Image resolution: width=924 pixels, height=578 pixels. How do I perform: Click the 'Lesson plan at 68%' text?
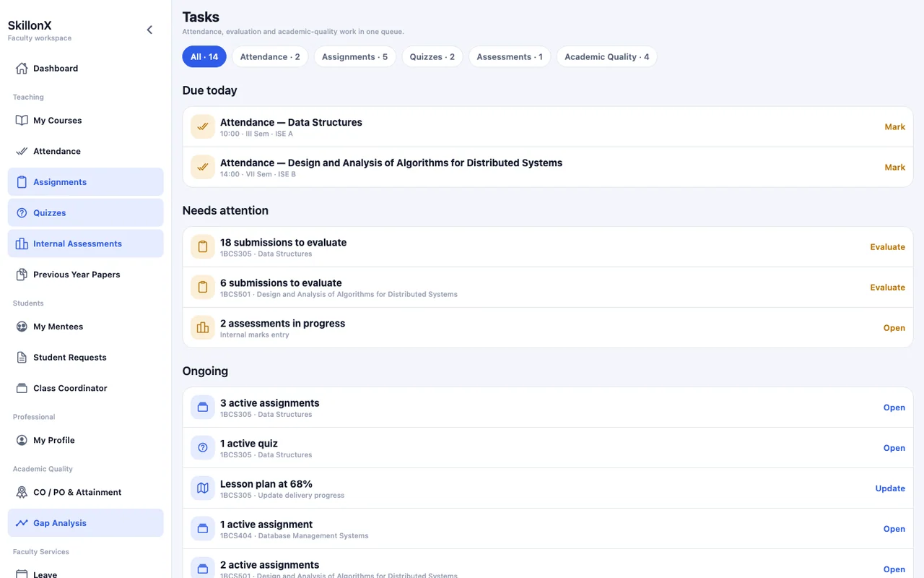(266, 484)
